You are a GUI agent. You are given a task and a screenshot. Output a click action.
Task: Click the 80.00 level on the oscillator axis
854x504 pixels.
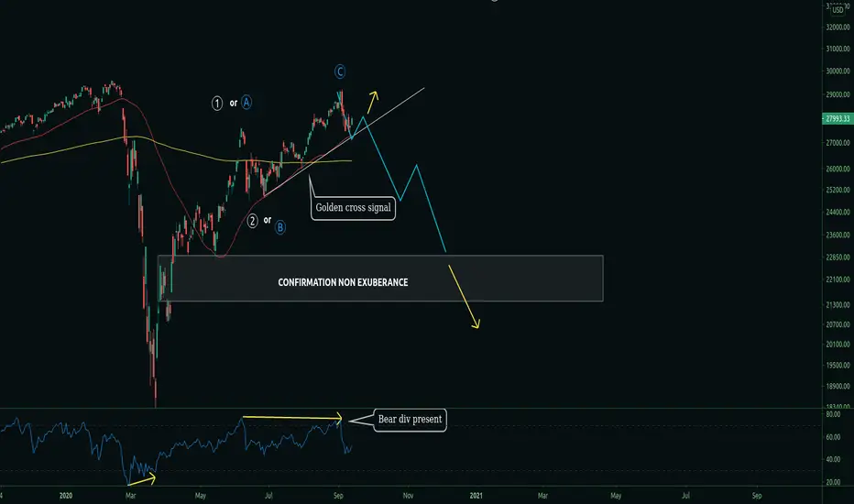(833, 414)
